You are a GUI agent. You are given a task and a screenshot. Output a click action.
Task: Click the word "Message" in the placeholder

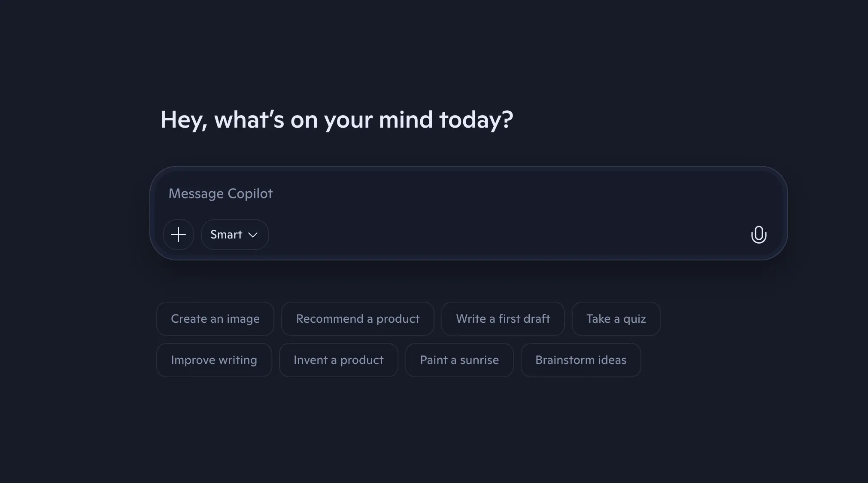pyautogui.click(x=196, y=194)
